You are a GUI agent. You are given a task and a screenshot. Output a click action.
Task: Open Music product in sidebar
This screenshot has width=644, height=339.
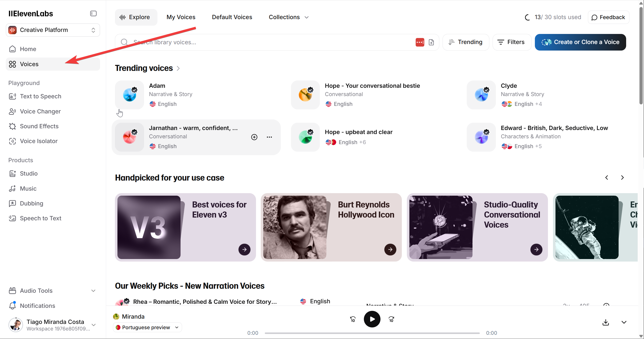click(53, 189)
